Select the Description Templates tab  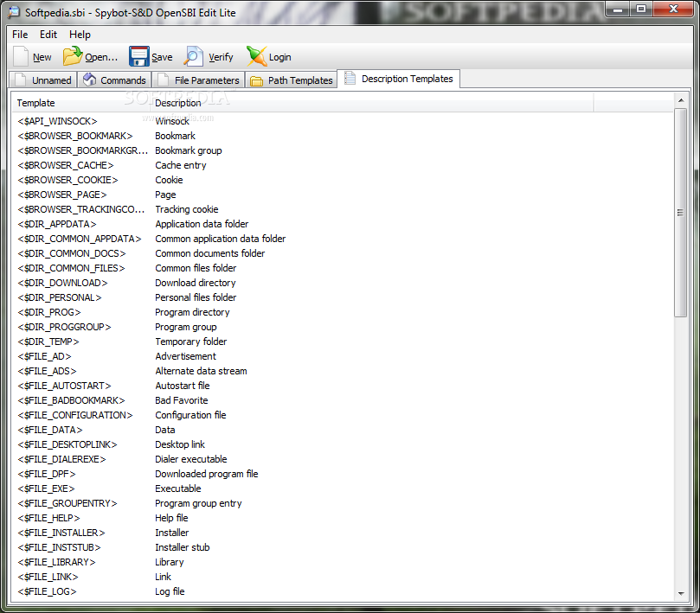click(x=399, y=79)
